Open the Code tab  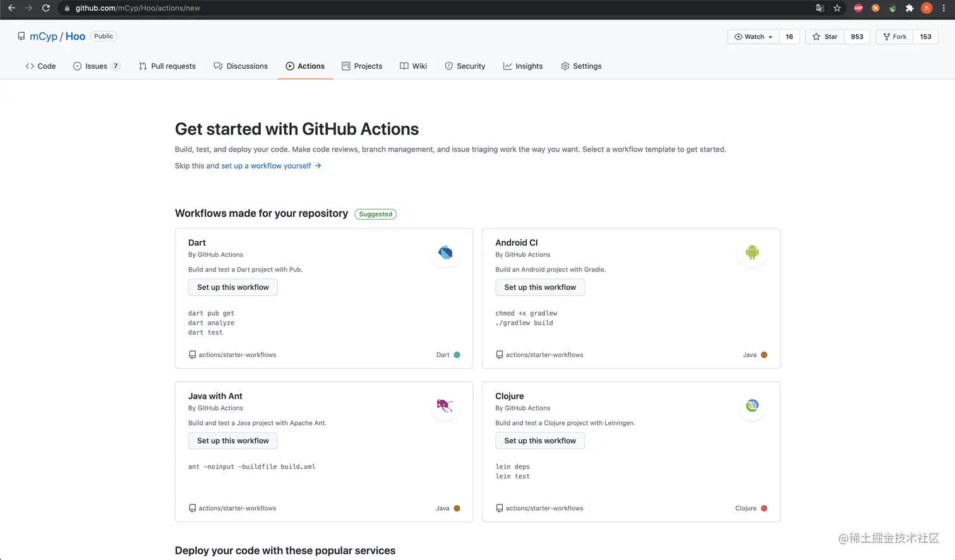click(x=40, y=66)
